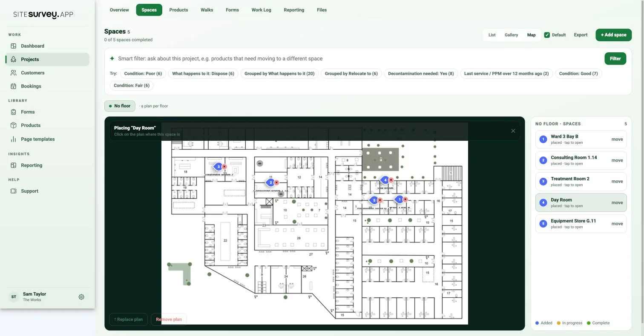Open the Files tab

click(322, 10)
